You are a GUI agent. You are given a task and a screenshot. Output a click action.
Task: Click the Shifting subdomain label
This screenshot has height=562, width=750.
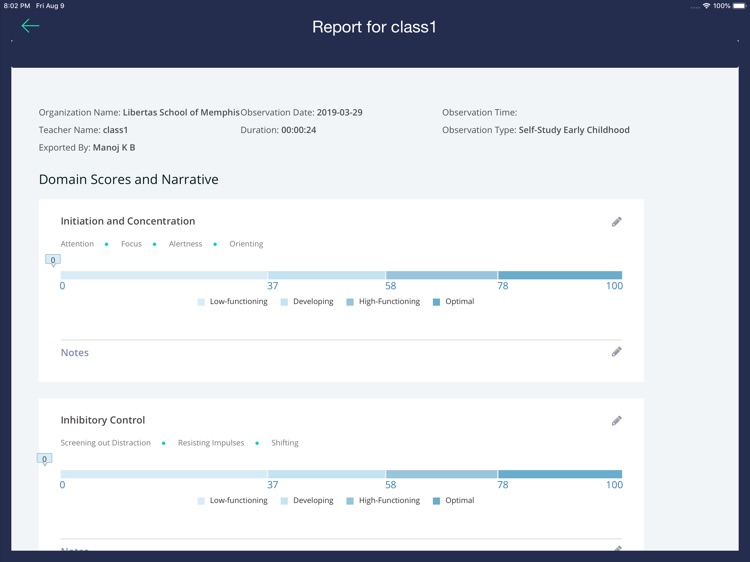click(285, 443)
